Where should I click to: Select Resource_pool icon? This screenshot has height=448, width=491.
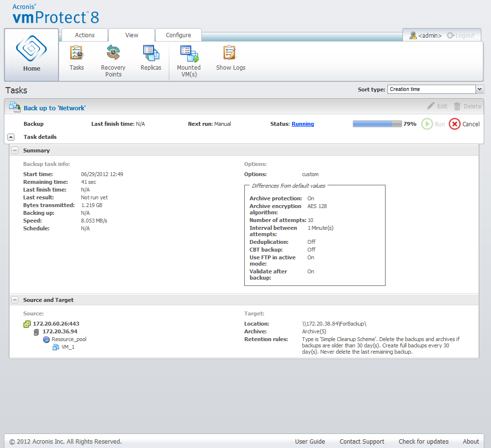pyautogui.click(x=46, y=339)
